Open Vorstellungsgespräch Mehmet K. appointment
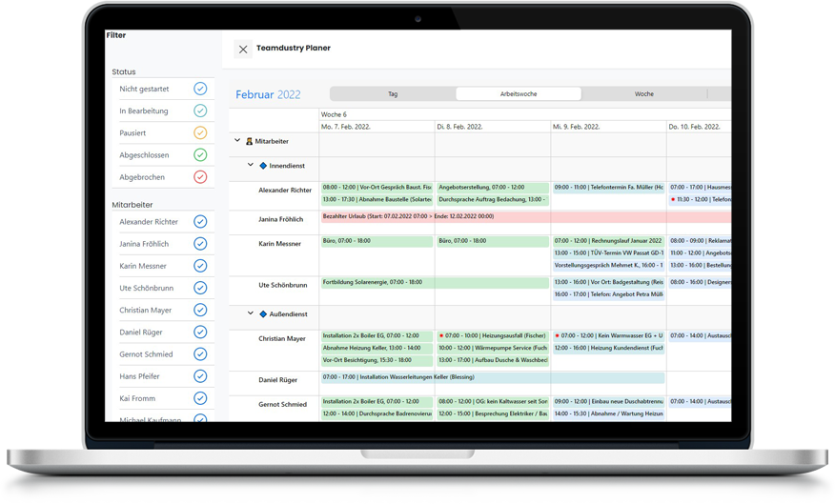 coord(609,265)
